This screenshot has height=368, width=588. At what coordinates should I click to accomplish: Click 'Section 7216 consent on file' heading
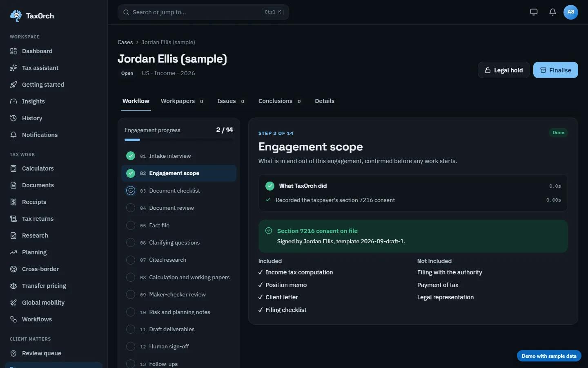click(317, 231)
